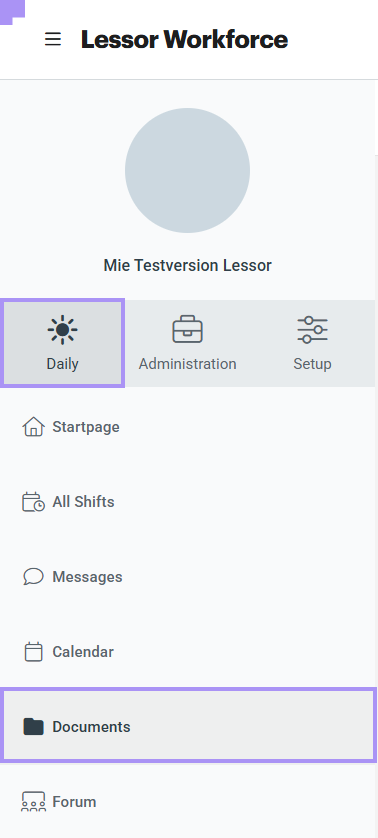Click the Lessor Workforce title
This screenshot has width=378, height=838.
pos(184,40)
